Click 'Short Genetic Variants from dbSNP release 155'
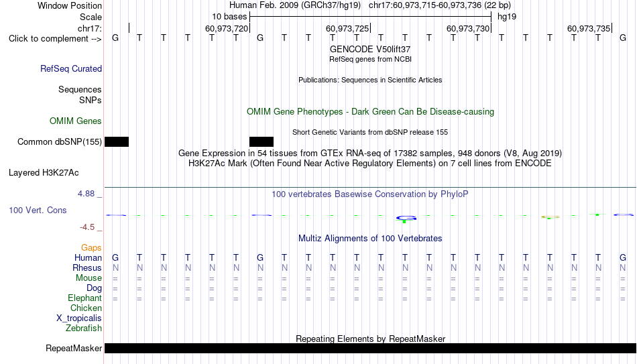The height and width of the screenshot is (364, 637). pyautogui.click(x=370, y=133)
